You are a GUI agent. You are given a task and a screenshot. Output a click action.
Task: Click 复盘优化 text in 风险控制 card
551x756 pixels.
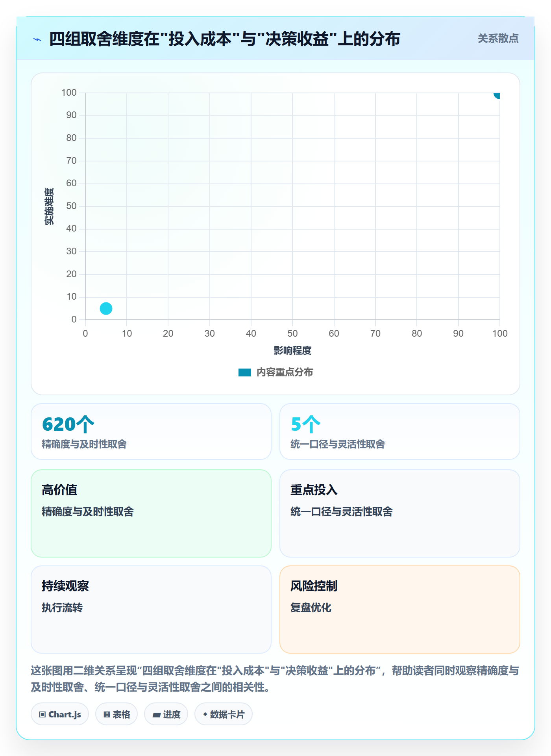311,608
